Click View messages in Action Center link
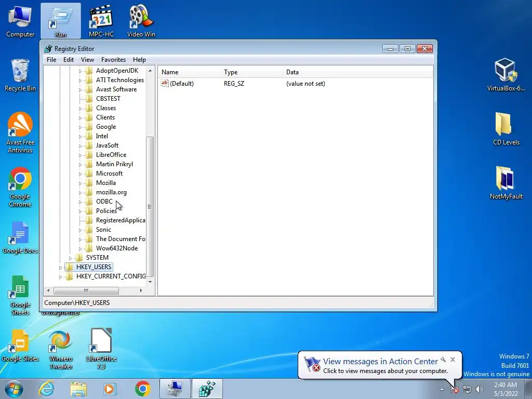 380,362
